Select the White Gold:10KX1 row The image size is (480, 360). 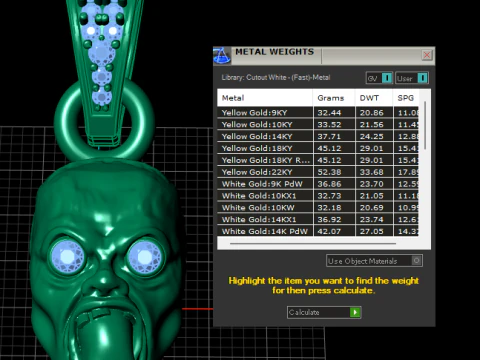coord(318,196)
